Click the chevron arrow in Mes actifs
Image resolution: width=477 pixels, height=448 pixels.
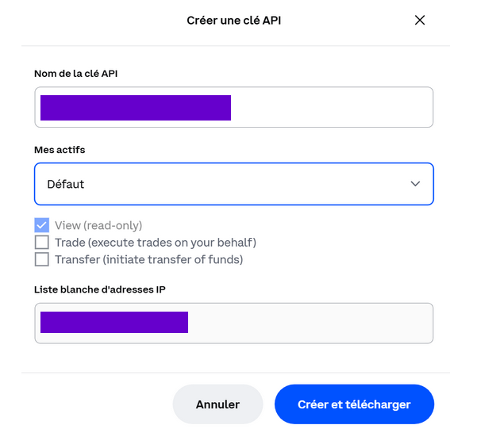pyautogui.click(x=415, y=184)
